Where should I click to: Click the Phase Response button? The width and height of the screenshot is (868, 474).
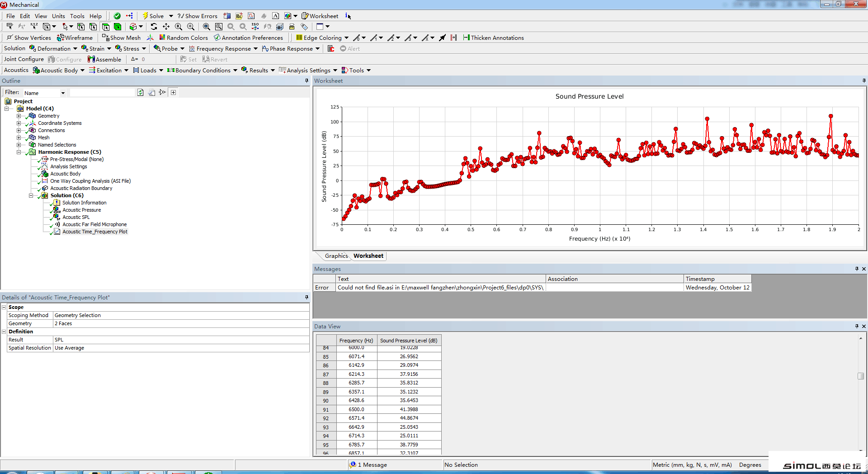[287, 48]
